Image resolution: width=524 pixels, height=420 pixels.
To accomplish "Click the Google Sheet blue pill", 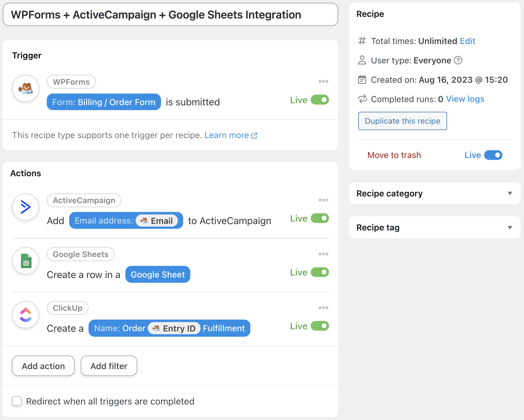I will tap(158, 274).
